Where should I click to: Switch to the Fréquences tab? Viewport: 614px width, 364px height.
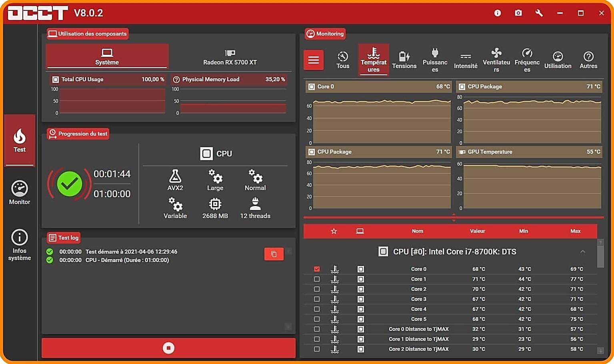coord(527,60)
